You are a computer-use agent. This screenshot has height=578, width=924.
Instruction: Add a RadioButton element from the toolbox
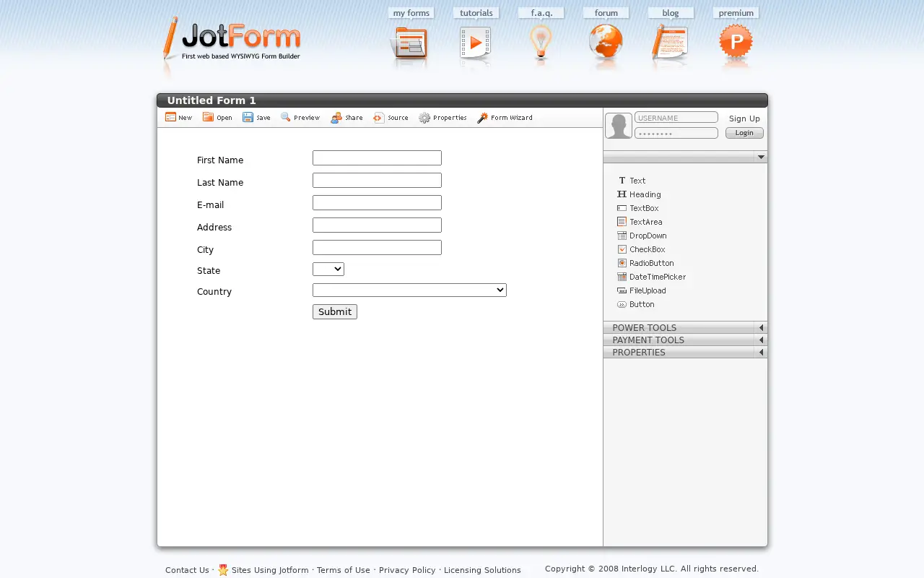pos(645,263)
